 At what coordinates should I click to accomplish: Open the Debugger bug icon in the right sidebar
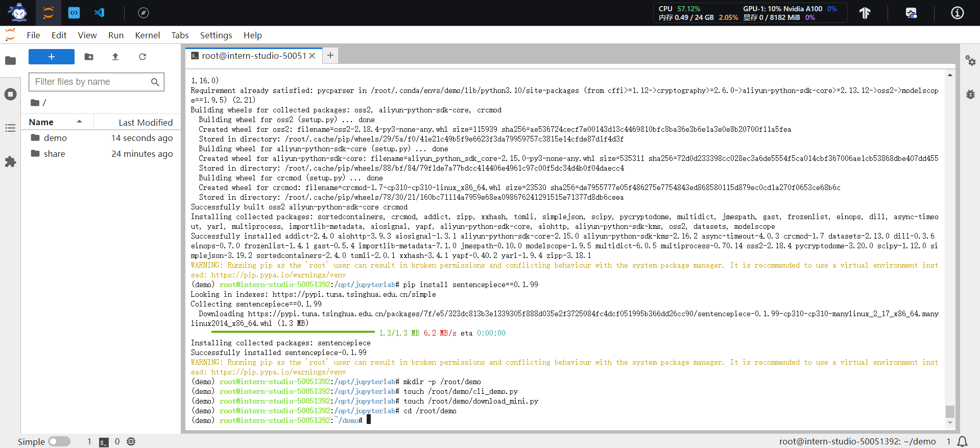970,95
